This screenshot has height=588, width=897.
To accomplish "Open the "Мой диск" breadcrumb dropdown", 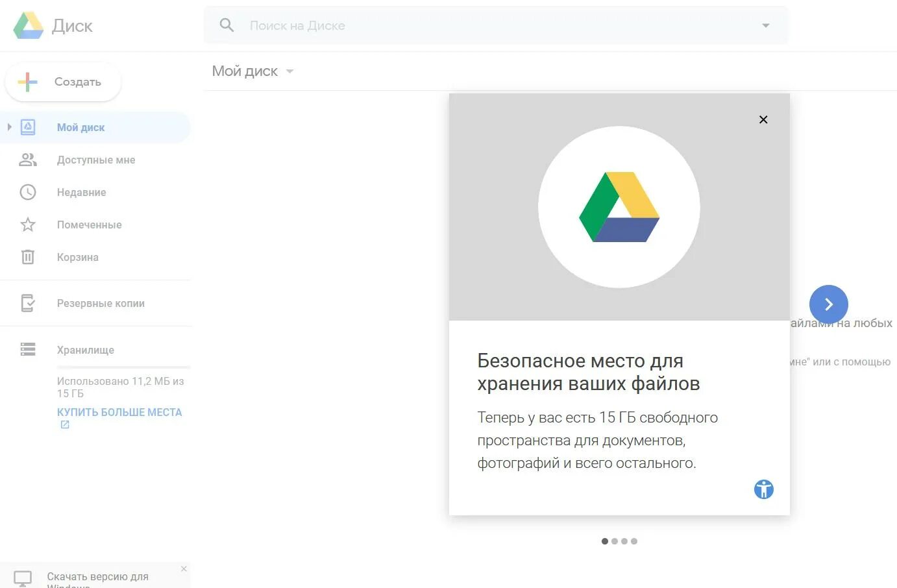I will [253, 71].
